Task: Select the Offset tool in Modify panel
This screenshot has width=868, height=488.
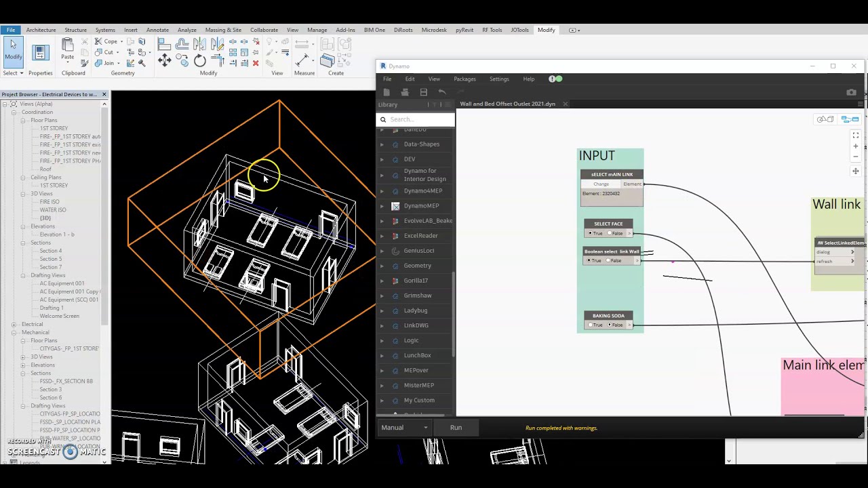Action: 182,43
